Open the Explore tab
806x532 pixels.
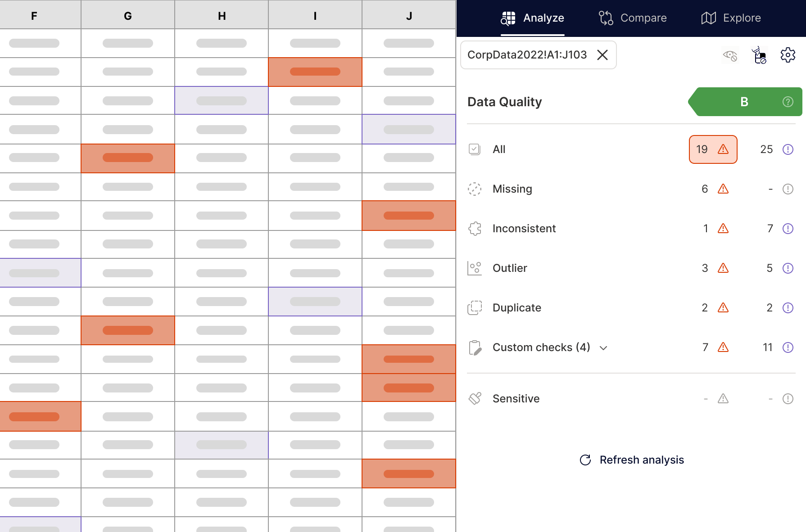coord(730,18)
